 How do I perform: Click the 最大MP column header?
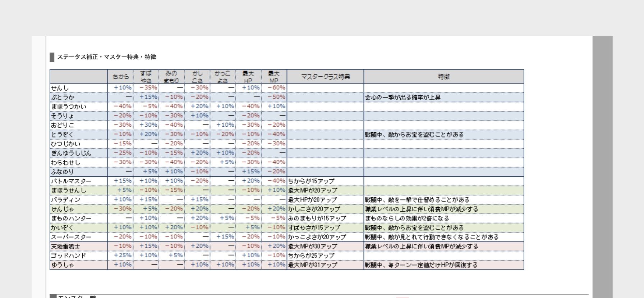(x=273, y=77)
